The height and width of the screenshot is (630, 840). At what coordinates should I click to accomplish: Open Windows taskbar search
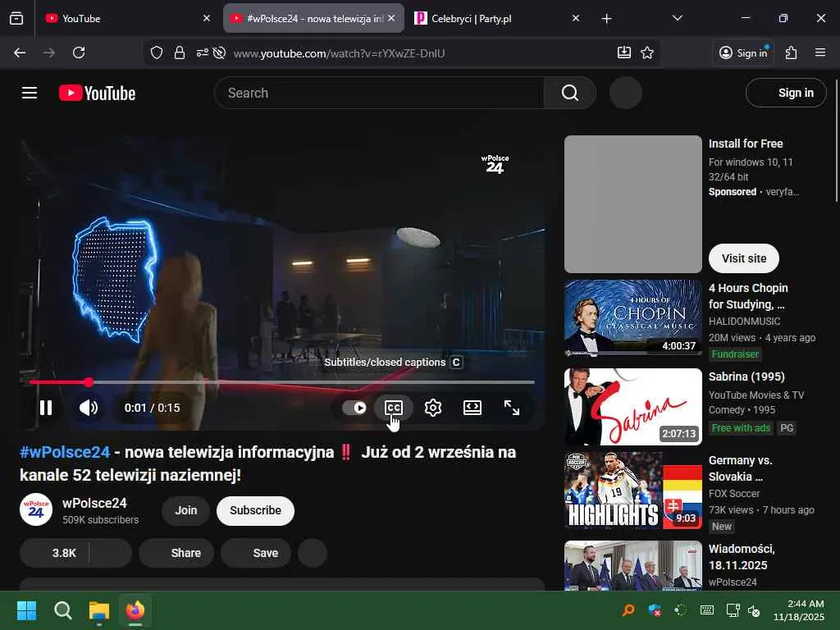point(62,610)
